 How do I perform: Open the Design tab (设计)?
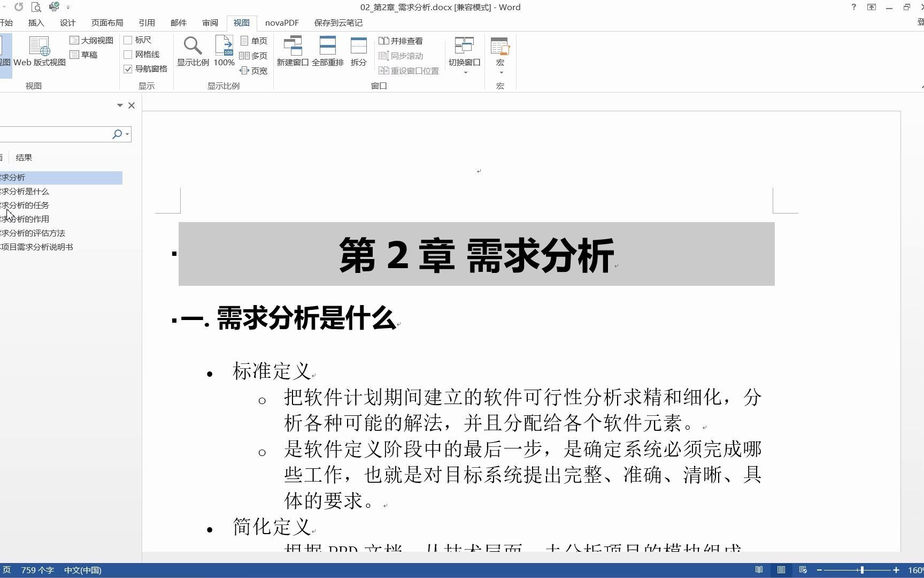tap(68, 23)
